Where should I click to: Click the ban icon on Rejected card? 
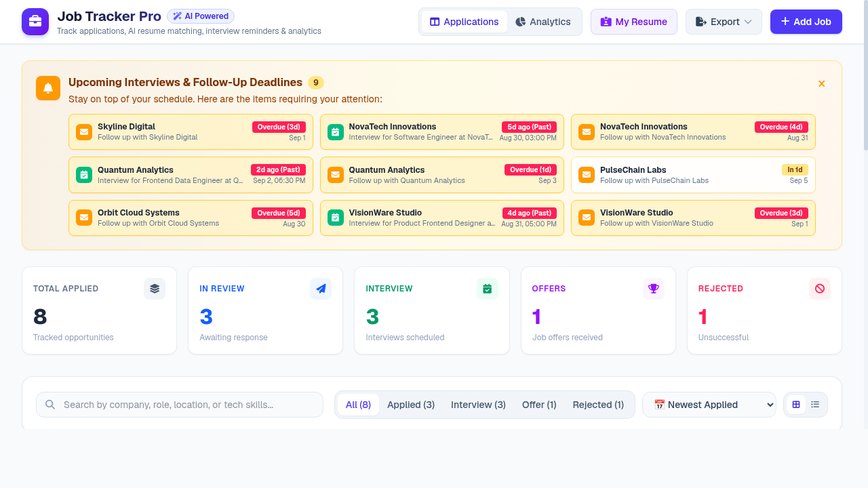pos(820,289)
